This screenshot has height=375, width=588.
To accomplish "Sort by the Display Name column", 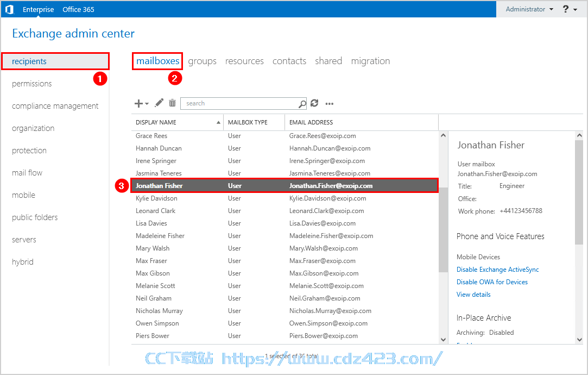I will point(178,122).
